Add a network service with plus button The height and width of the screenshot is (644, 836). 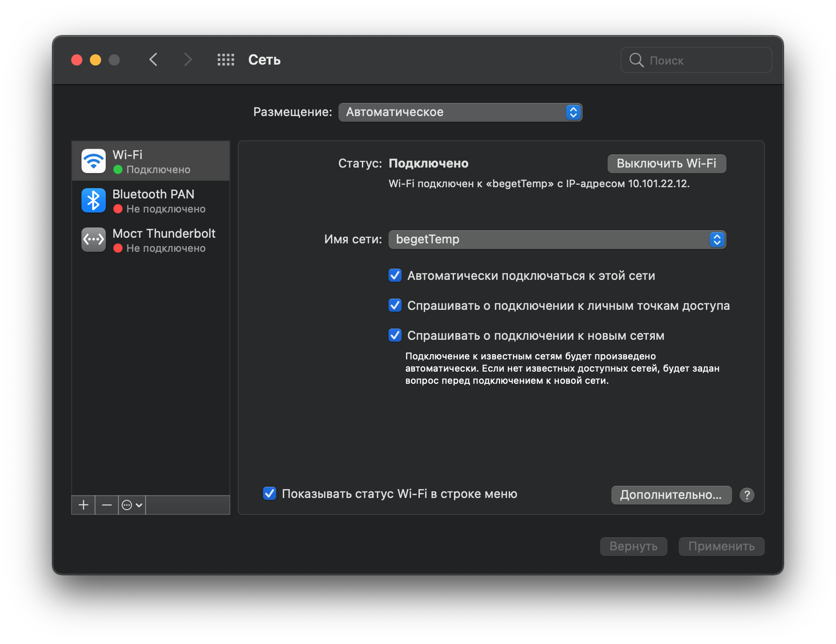coord(83,505)
